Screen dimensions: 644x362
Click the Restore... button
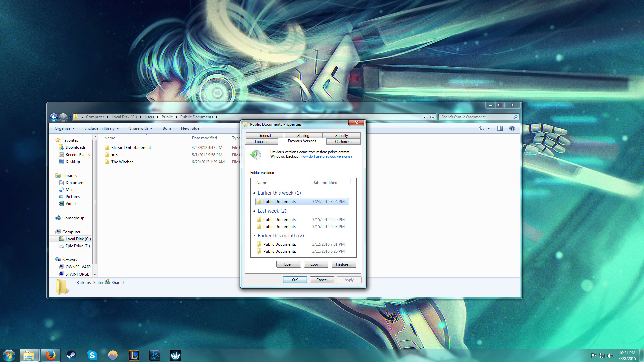point(344,264)
